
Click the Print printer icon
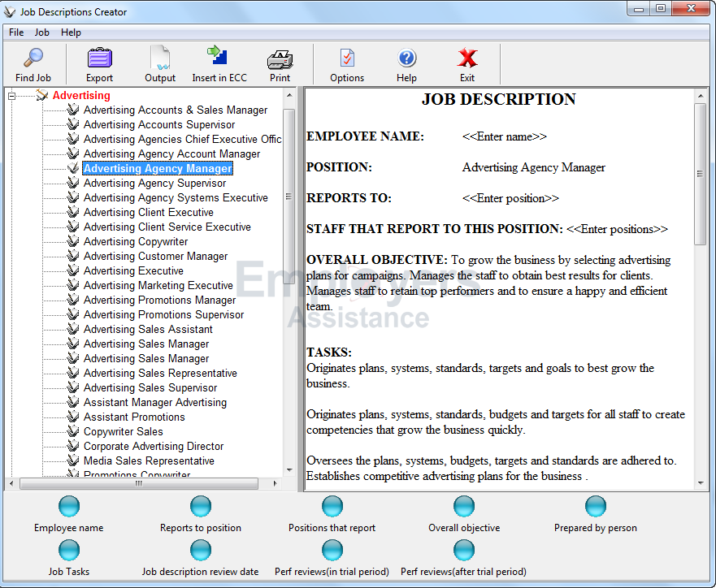280,59
